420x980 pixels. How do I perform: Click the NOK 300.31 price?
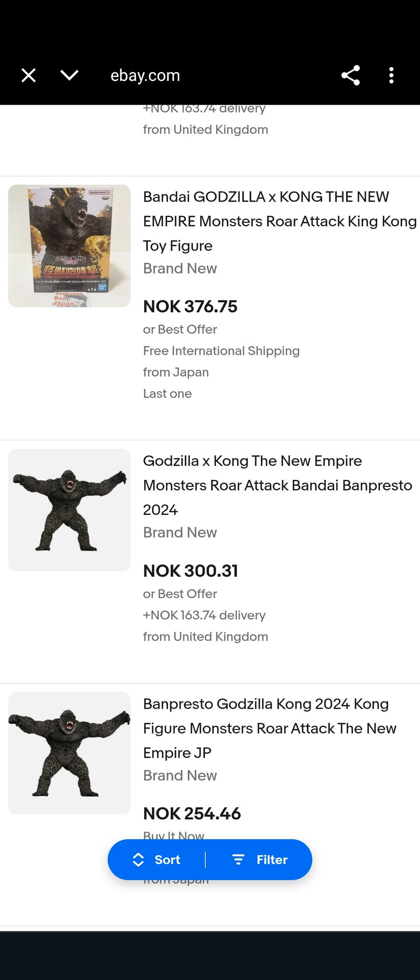click(190, 571)
